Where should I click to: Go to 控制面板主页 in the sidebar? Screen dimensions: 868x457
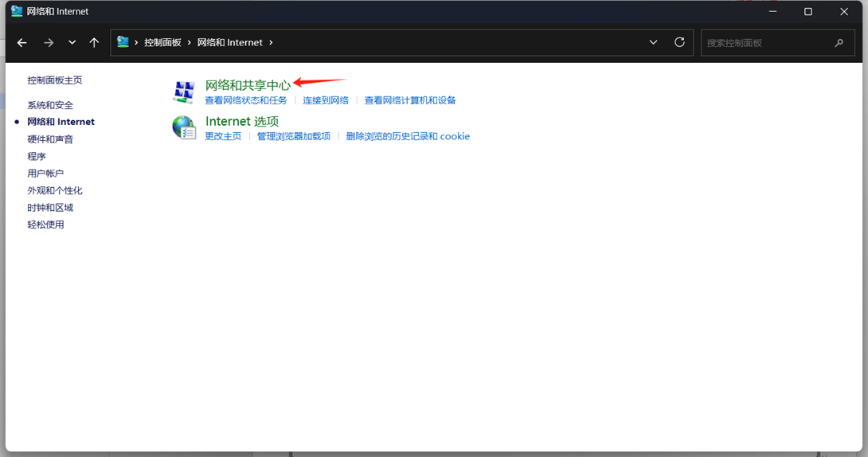click(55, 80)
